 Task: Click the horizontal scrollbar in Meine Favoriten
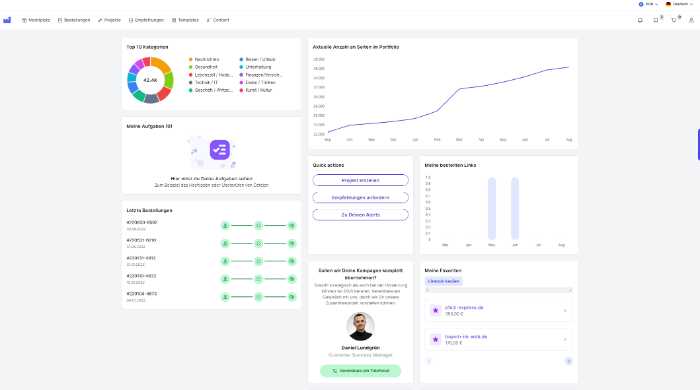(499, 290)
